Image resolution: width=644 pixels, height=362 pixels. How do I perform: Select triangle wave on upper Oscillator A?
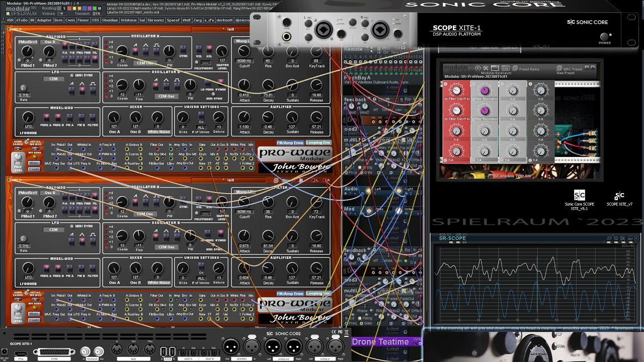[x=146, y=51]
